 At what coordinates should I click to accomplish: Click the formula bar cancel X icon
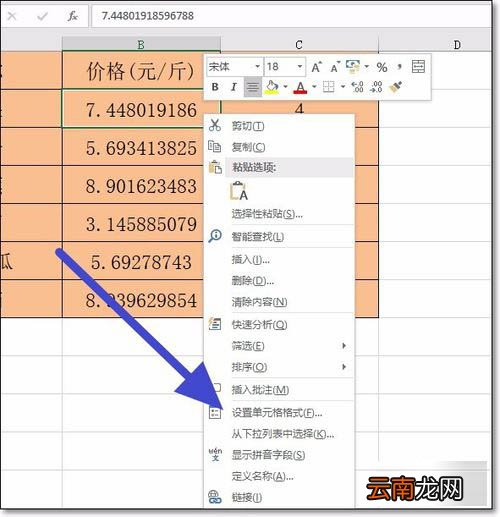pyautogui.click(x=12, y=16)
